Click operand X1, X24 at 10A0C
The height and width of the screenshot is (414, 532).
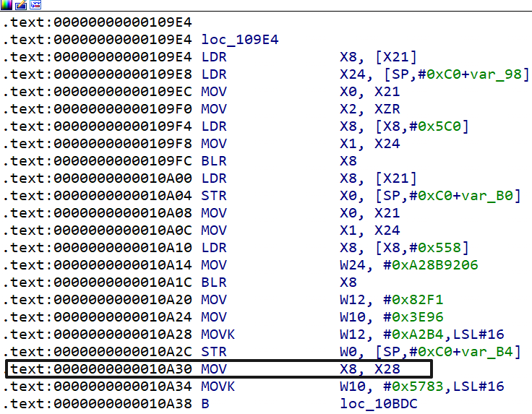tap(370, 230)
